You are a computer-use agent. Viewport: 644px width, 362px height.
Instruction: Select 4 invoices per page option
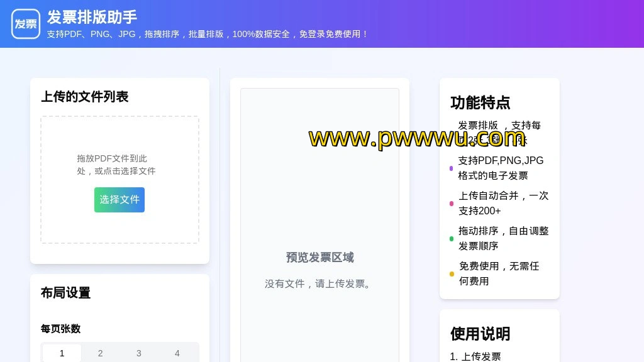click(x=177, y=353)
